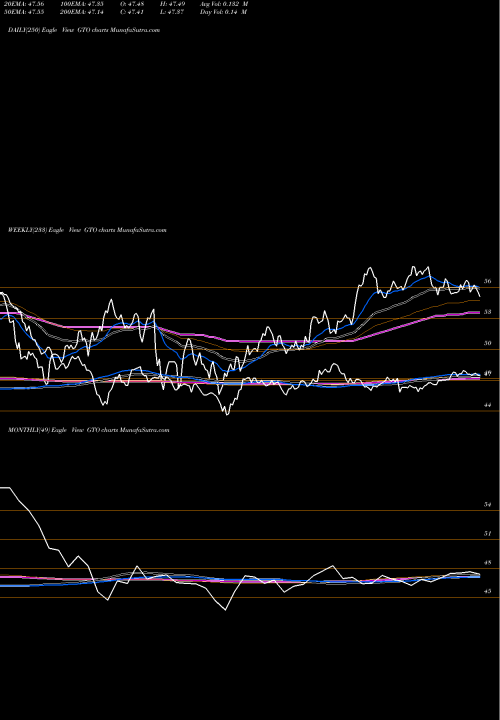Click the low price L: value
The width and height of the screenshot is (500, 720).
173,12
